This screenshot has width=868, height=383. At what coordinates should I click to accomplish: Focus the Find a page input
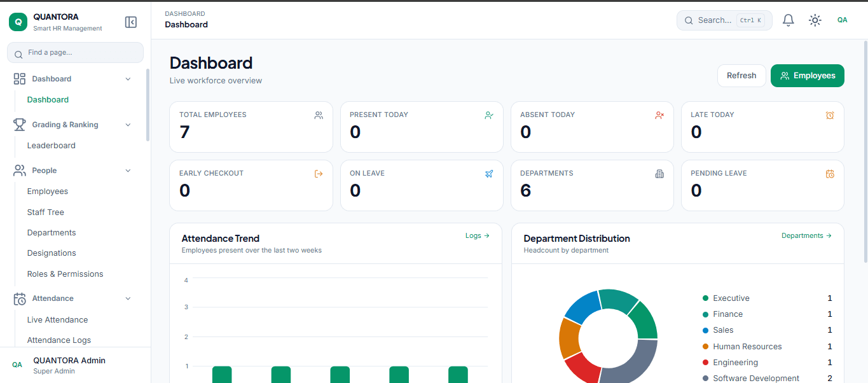click(x=75, y=53)
